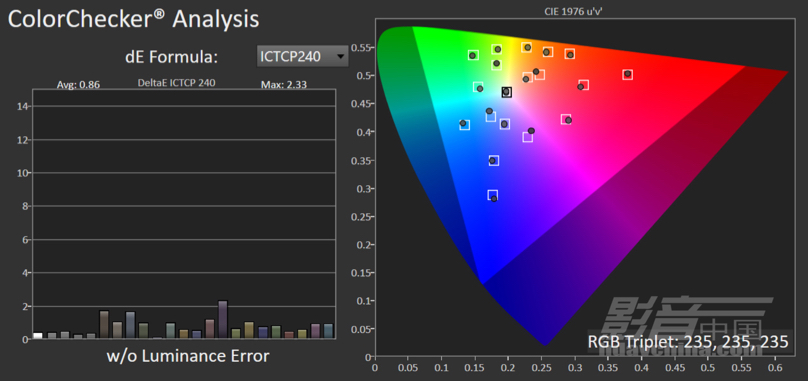Select the white bar in DeltaE chart
The height and width of the screenshot is (381, 808).
[x=38, y=336]
